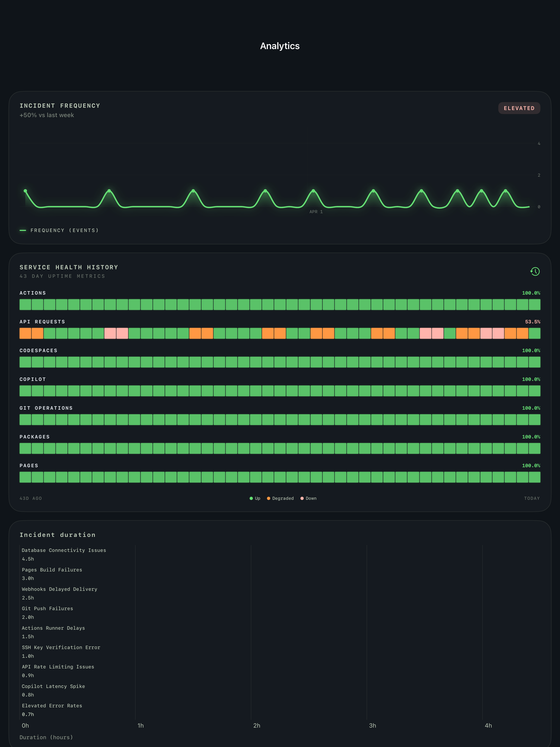The image size is (560, 747).
Task: Click the COPILOT service label
Action: (33, 379)
